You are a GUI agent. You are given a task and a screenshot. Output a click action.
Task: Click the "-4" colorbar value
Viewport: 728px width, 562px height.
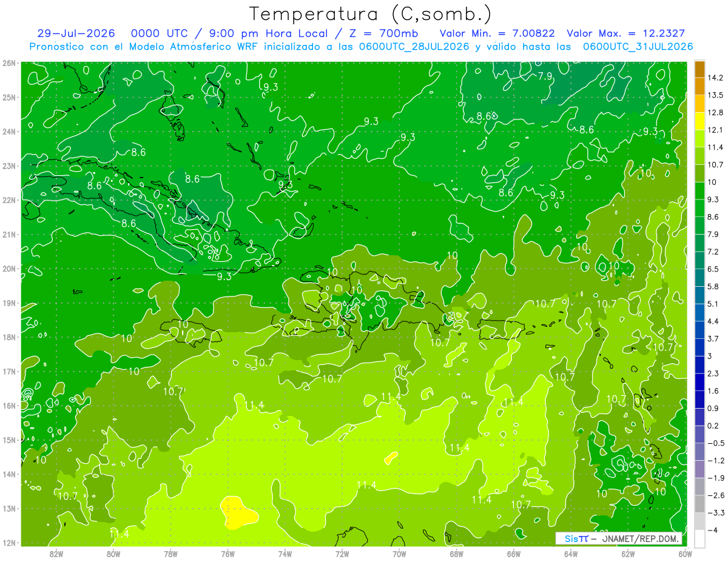pos(712,530)
